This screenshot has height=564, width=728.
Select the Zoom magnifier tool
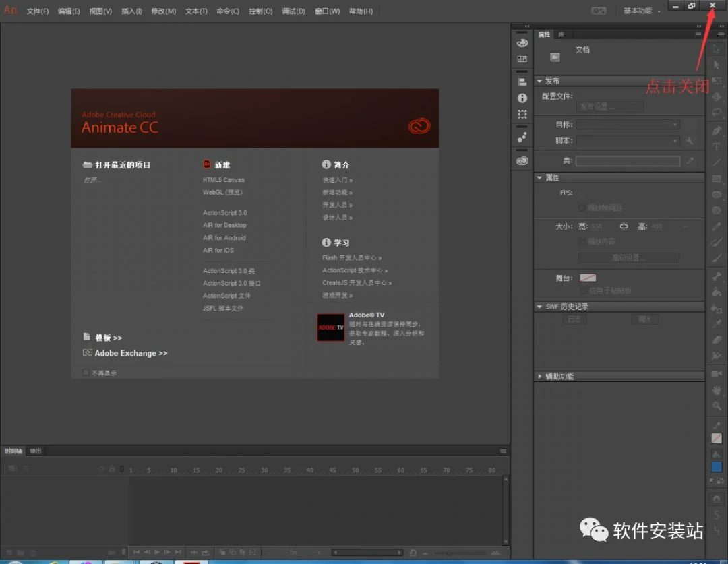click(x=717, y=406)
